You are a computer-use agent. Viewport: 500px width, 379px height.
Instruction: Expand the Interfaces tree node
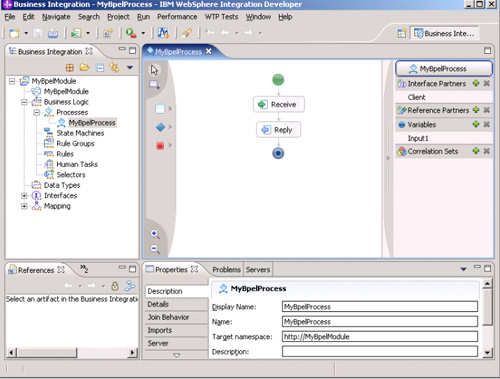tap(24, 196)
